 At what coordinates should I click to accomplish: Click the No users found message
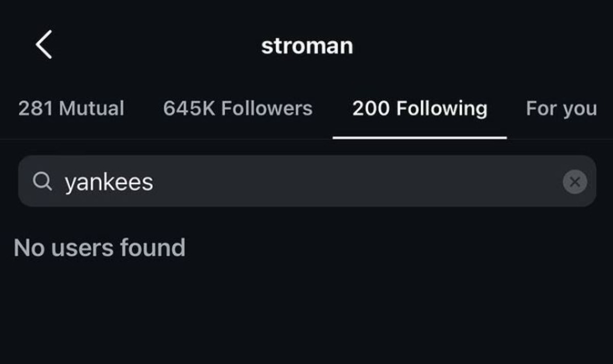point(100,248)
